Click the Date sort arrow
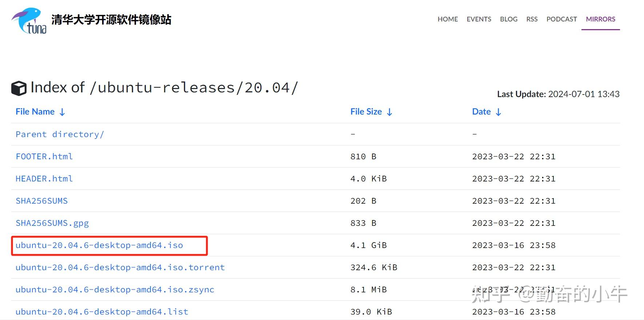Viewport: 644px width, 320px height. (x=498, y=112)
